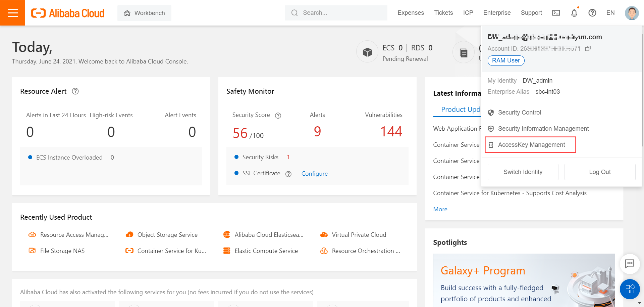Click the More link under Latest Information
This screenshot has width=644, height=307.
(x=440, y=209)
